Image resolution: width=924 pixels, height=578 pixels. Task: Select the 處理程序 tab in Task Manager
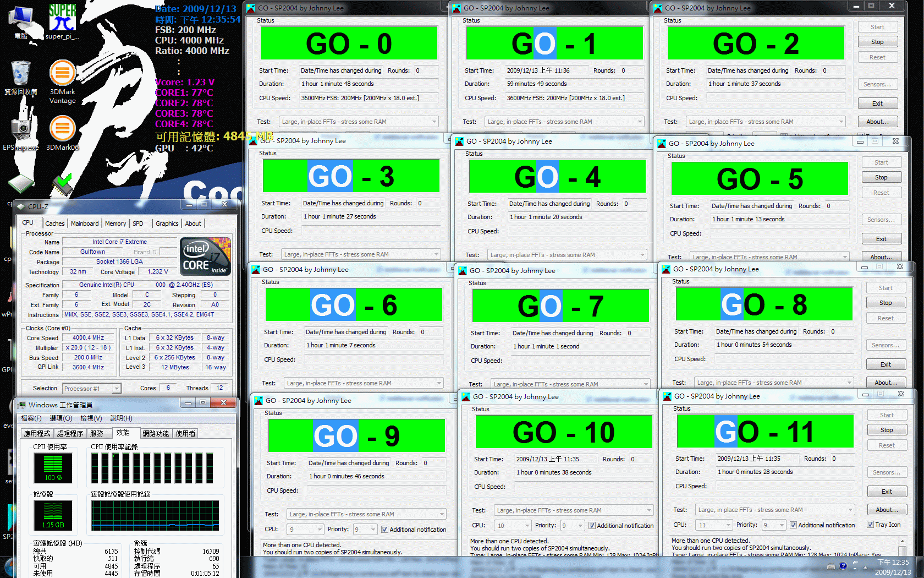[70, 434]
